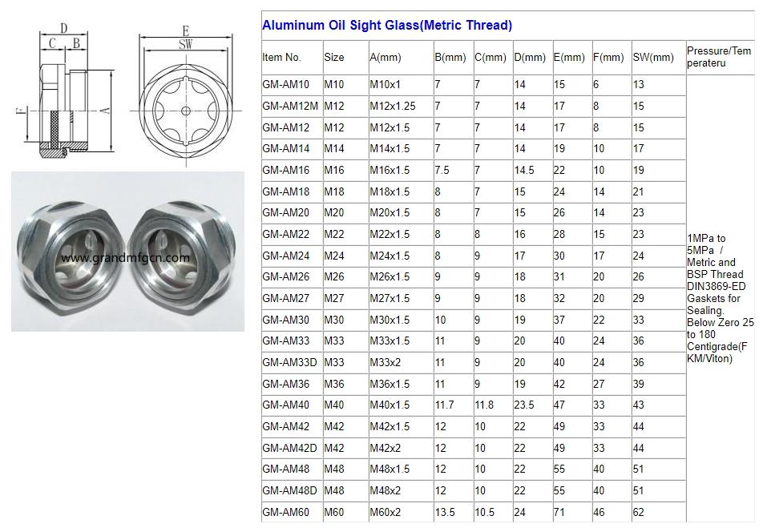Click the SW(mm) column header
The width and height of the screenshot is (767, 532).
tap(653, 58)
